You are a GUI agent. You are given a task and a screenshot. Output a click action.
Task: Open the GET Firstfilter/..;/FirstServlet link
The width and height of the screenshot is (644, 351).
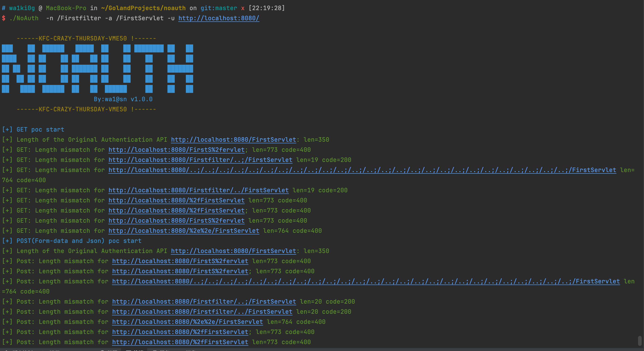pyautogui.click(x=200, y=160)
